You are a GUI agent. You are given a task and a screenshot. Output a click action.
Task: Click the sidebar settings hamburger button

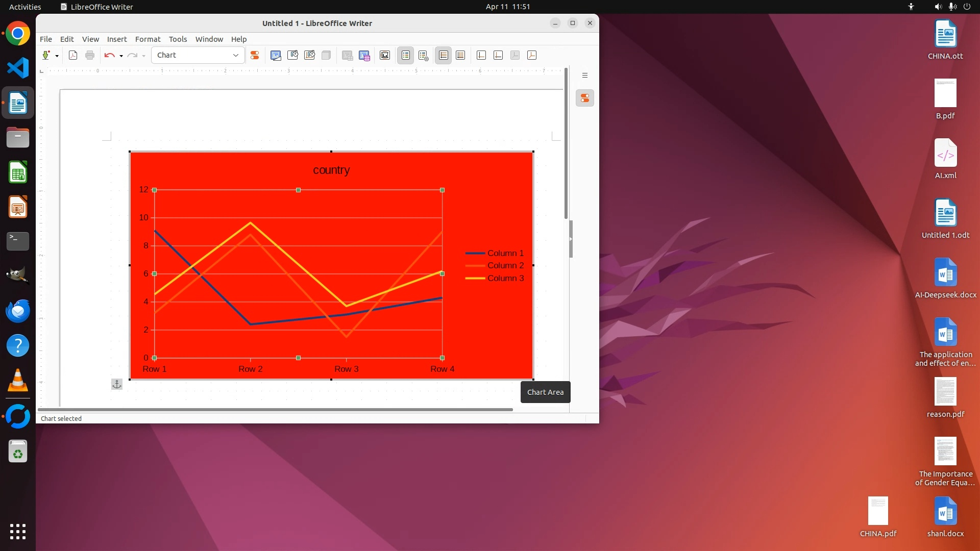coord(585,76)
